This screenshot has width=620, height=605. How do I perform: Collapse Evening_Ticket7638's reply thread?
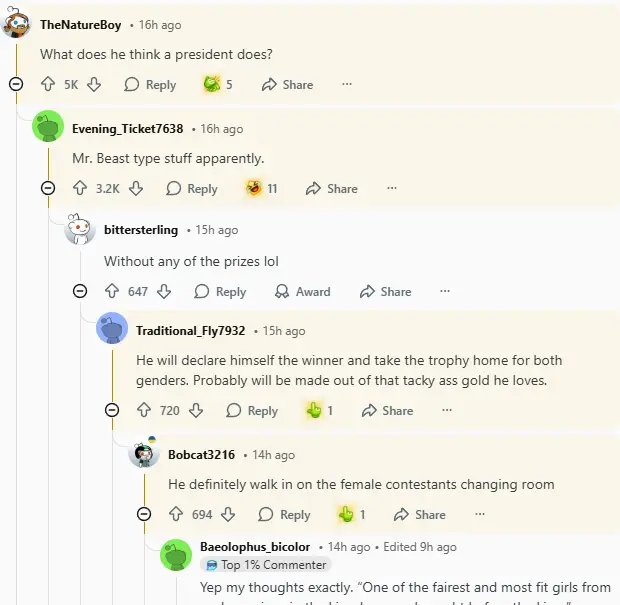tap(48, 188)
